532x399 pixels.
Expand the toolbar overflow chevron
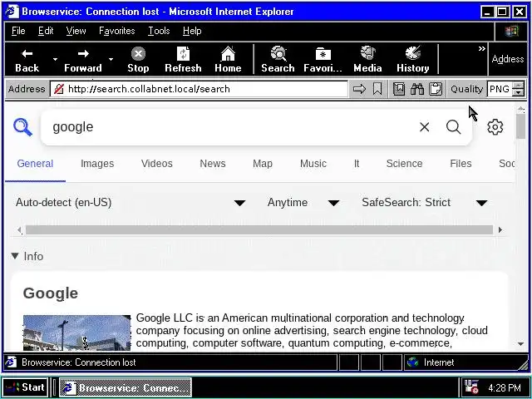point(482,49)
